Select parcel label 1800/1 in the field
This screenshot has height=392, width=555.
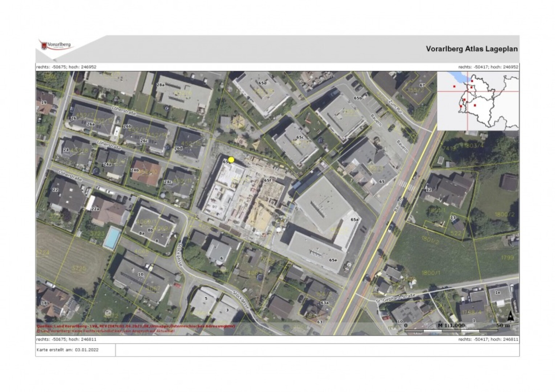tap(431, 273)
